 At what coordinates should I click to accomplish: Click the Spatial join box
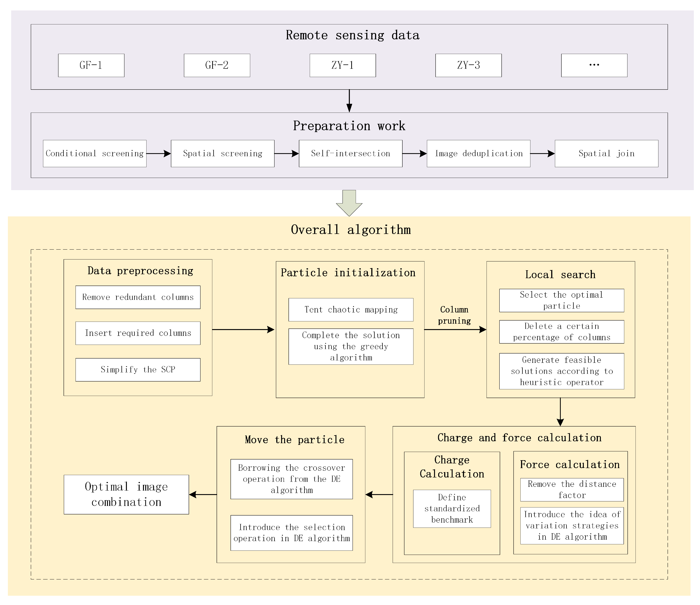(x=606, y=154)
